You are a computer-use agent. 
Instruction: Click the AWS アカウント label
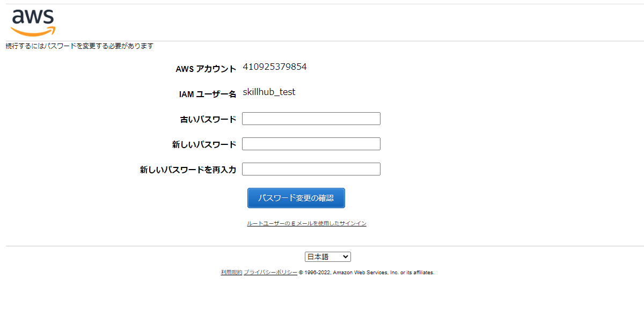click(x=206, y=69)
